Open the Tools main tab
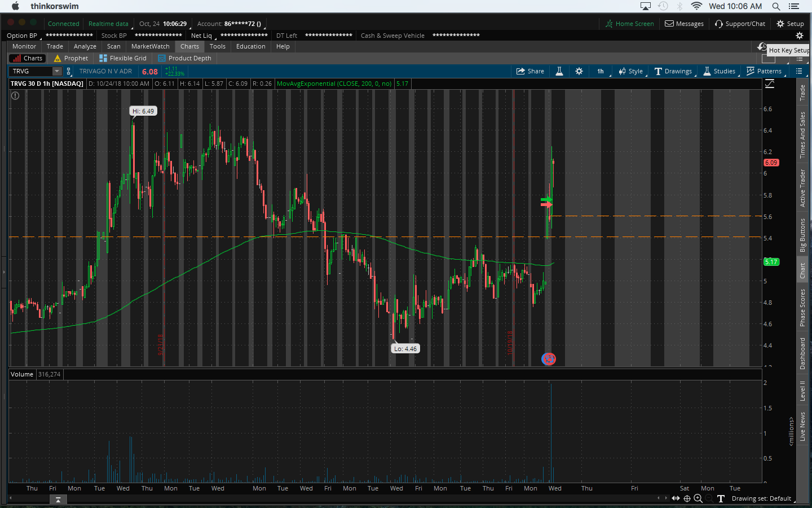 coord(218,46)
